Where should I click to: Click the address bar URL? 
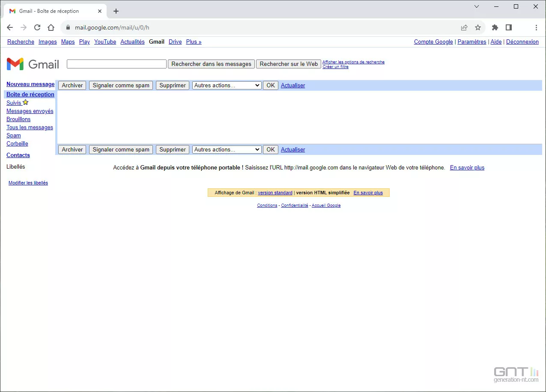[x=112, y=27]
